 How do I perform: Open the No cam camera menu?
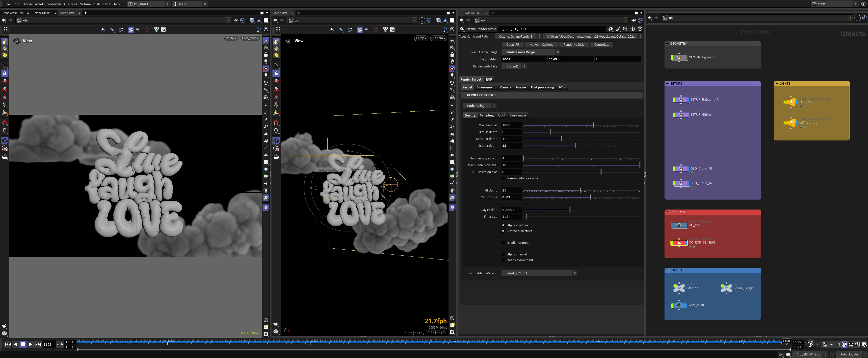pyautogui.click(x=438, y=38)
